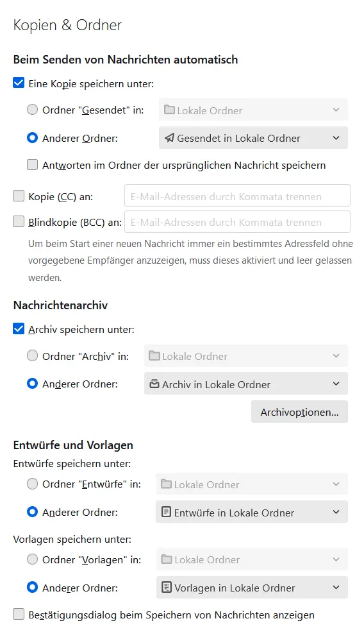Choose the Ordner "Archiv" in radio option
Image resolution: width=364 pixels, height=630 pixels.
coord(32,355)
